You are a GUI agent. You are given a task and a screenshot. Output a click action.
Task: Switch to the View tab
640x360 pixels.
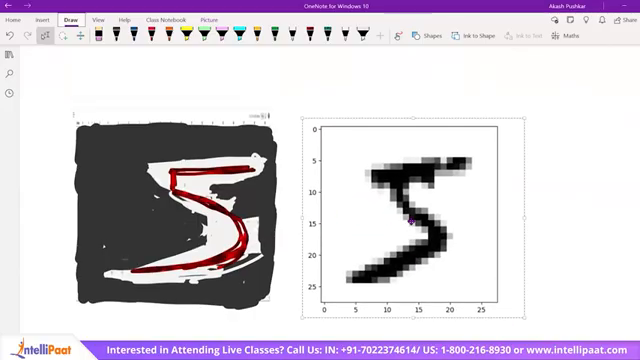point(98,20)
